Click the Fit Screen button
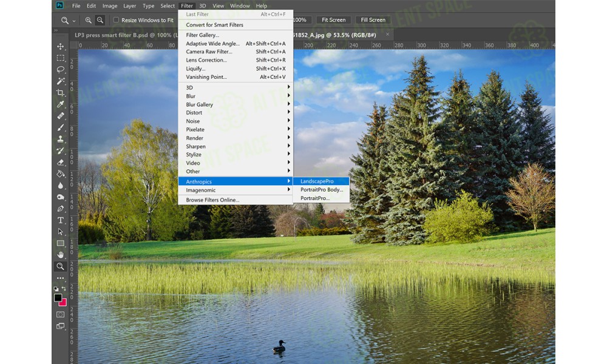Image resolution: width=607 pixels, height=364 pixels. [333, 20]
